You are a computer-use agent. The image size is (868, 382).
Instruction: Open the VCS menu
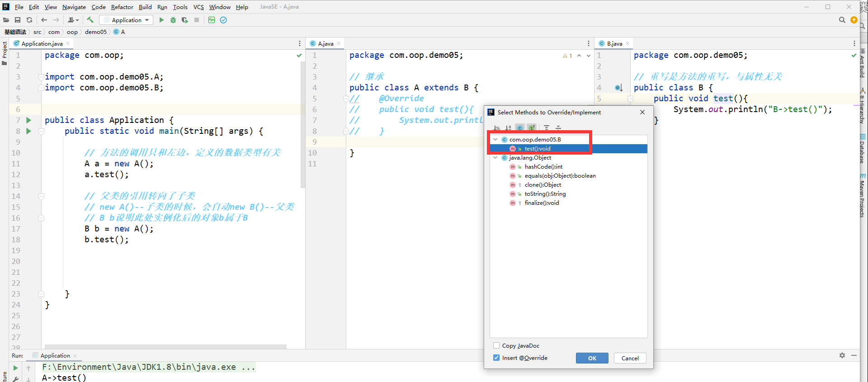(198, 7)
